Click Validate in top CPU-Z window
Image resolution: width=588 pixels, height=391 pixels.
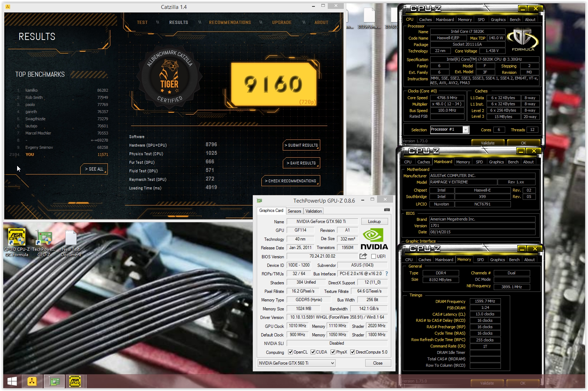[x=488, y=143]
